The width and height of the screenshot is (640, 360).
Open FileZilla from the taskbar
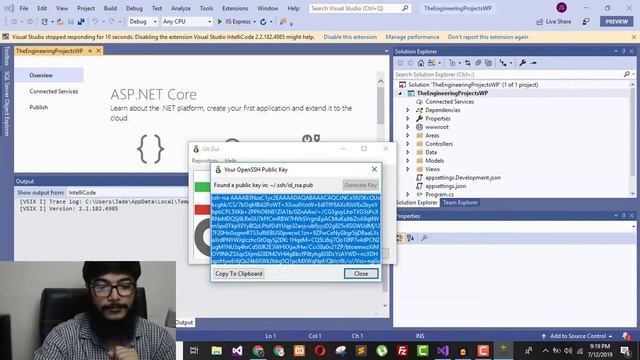point(402,351)
